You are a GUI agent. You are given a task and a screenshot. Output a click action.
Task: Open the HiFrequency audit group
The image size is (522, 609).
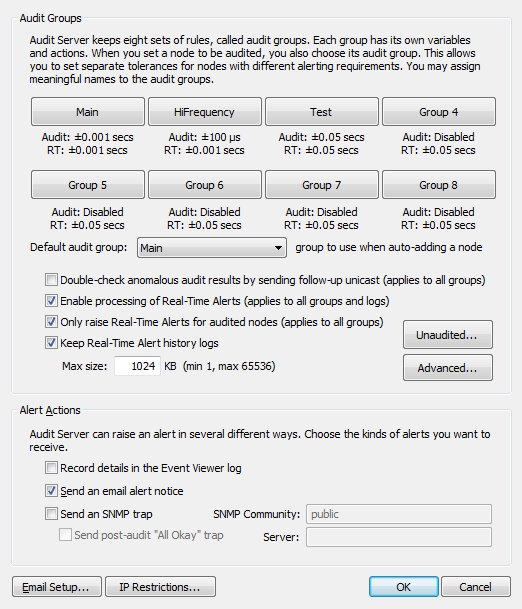205,112
